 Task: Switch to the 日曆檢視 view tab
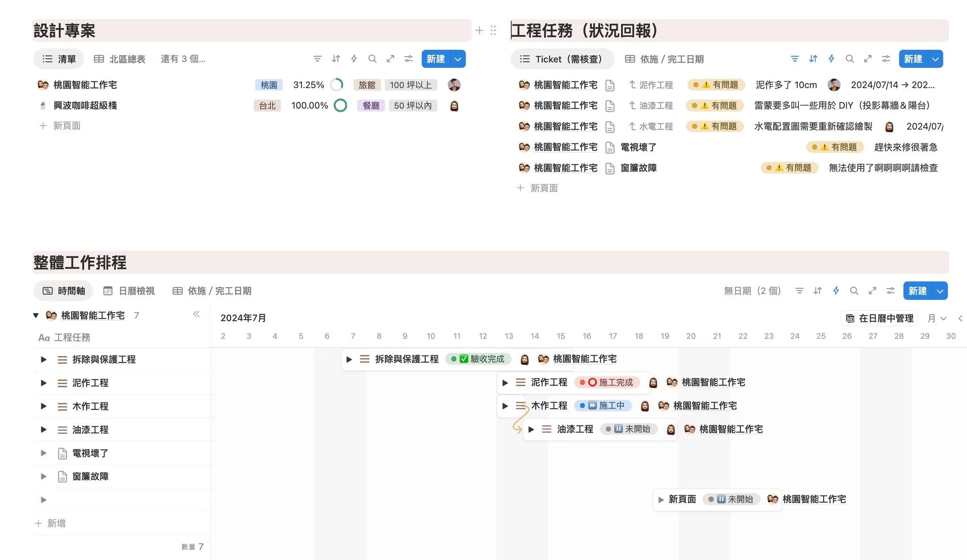click(129, 291)
